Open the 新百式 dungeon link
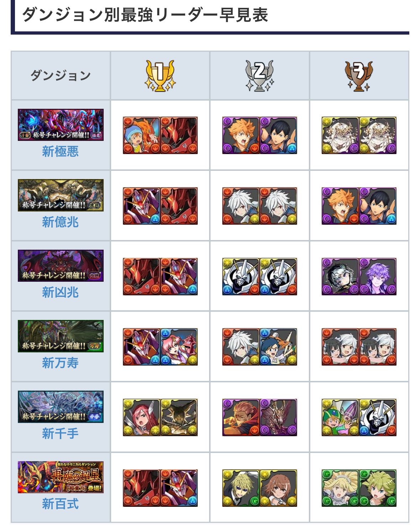 [60, 504]
